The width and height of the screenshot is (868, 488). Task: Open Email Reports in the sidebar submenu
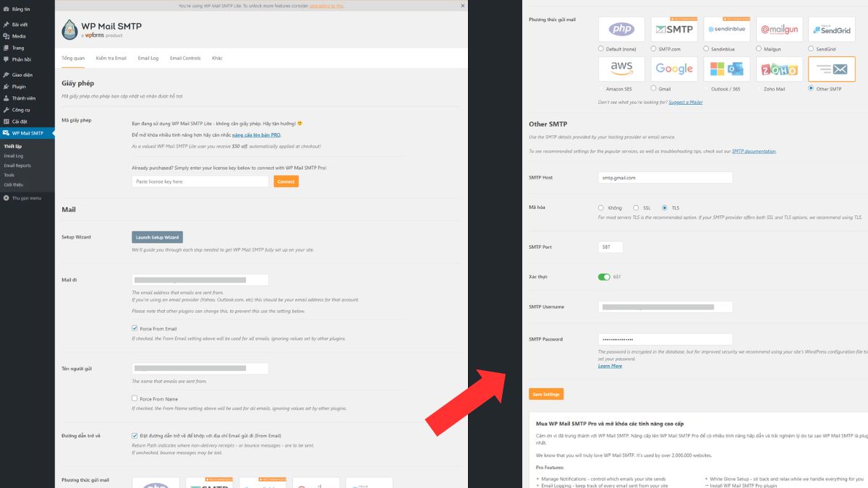17,166
